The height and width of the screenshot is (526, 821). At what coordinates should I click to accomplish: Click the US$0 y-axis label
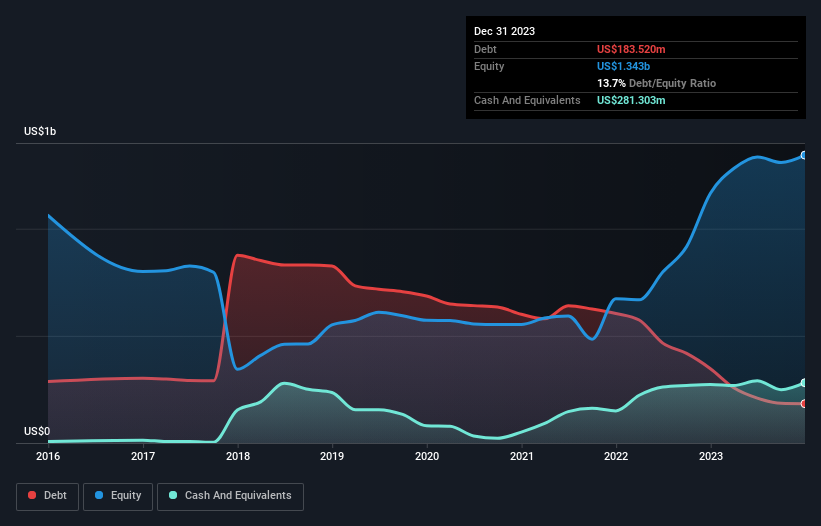[37, 431]
